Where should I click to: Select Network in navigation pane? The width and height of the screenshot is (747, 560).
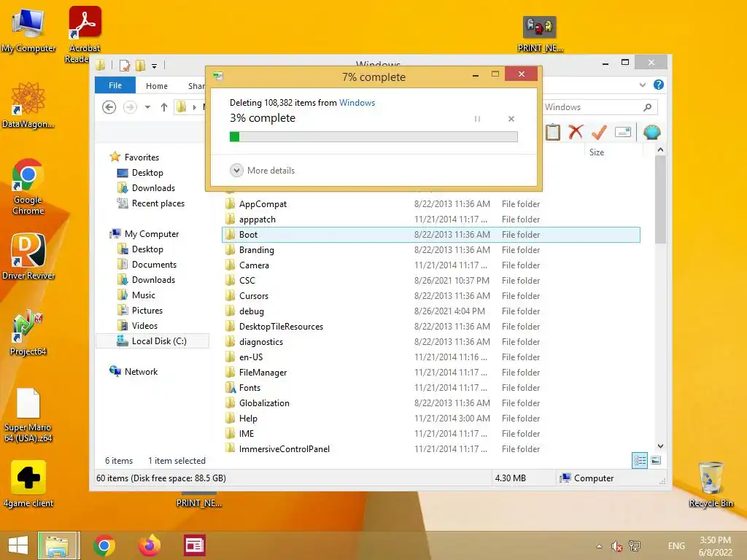pos(141,372)
